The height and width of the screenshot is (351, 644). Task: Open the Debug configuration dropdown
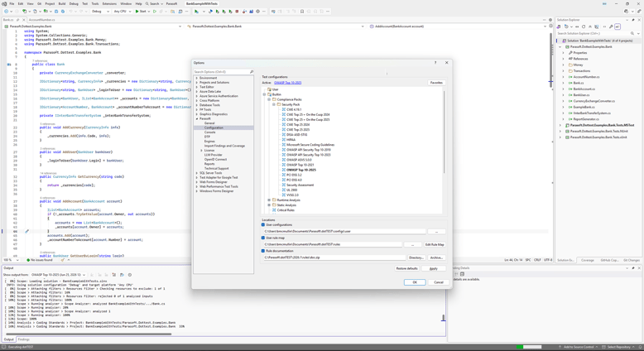coord(100,12)
